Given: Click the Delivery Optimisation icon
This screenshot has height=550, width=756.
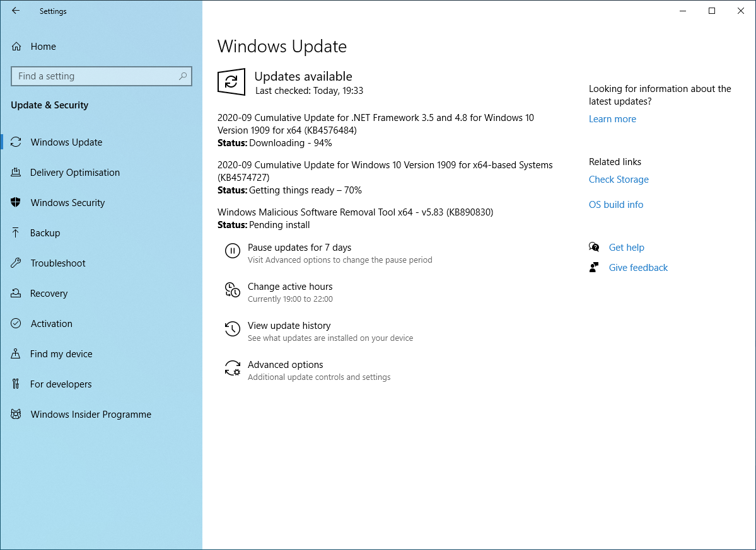Looking at the screenshot, I should tap(16, 172).
